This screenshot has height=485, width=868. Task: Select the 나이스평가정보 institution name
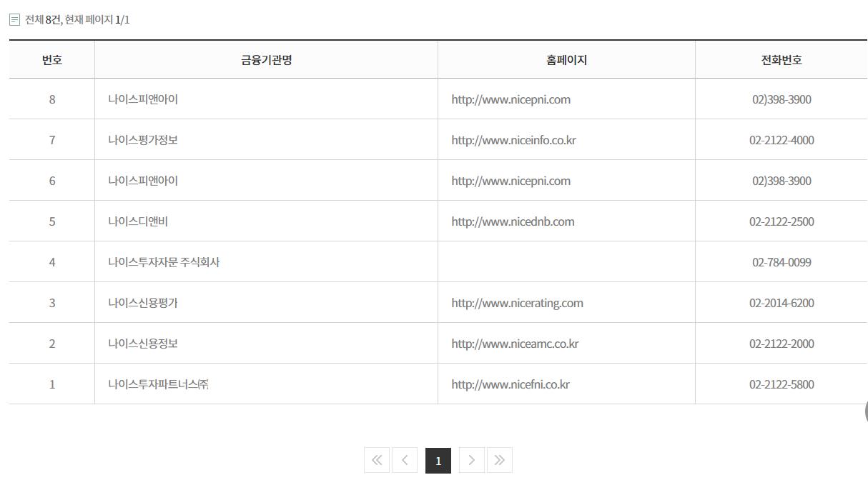coord(143,140)
